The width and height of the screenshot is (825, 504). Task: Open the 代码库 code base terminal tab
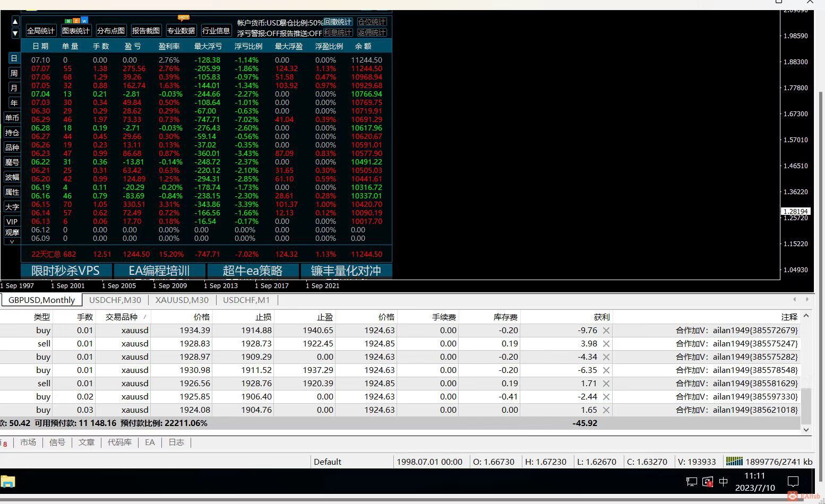120,442
